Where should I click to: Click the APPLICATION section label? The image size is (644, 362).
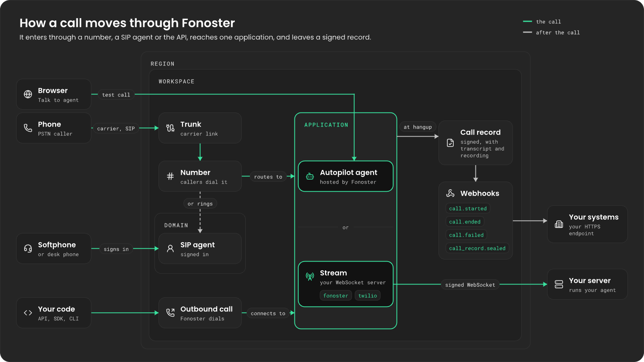coord(326,125)
